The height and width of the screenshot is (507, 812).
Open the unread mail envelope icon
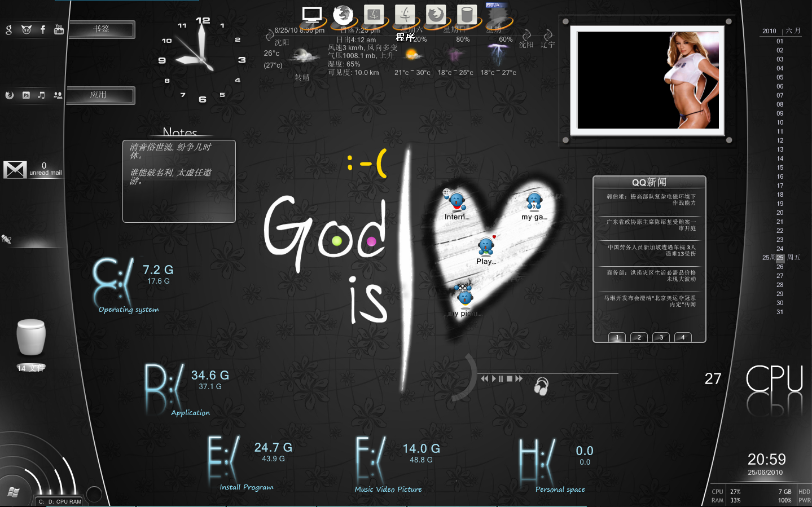tap(15, 170)
